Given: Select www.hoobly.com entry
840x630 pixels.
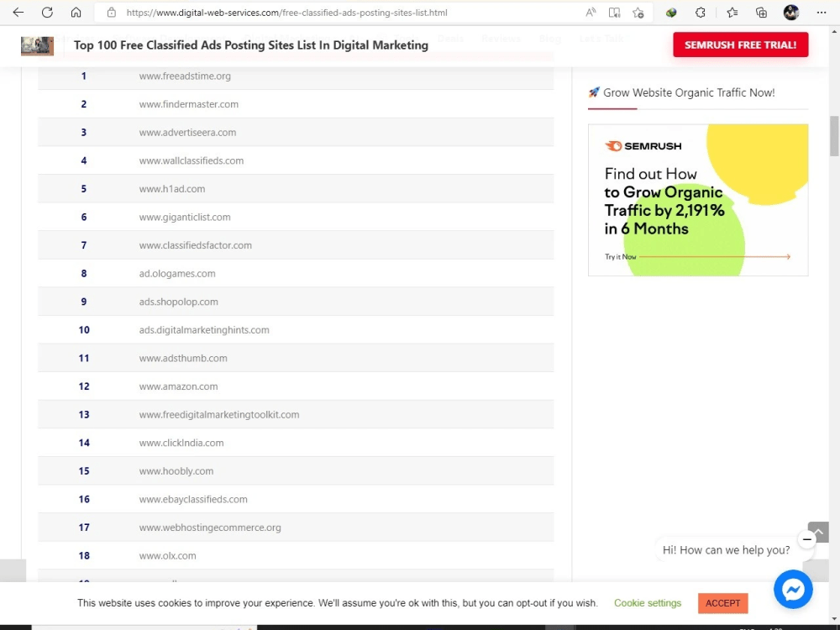Looking at the screenshot, I should 176,471.
